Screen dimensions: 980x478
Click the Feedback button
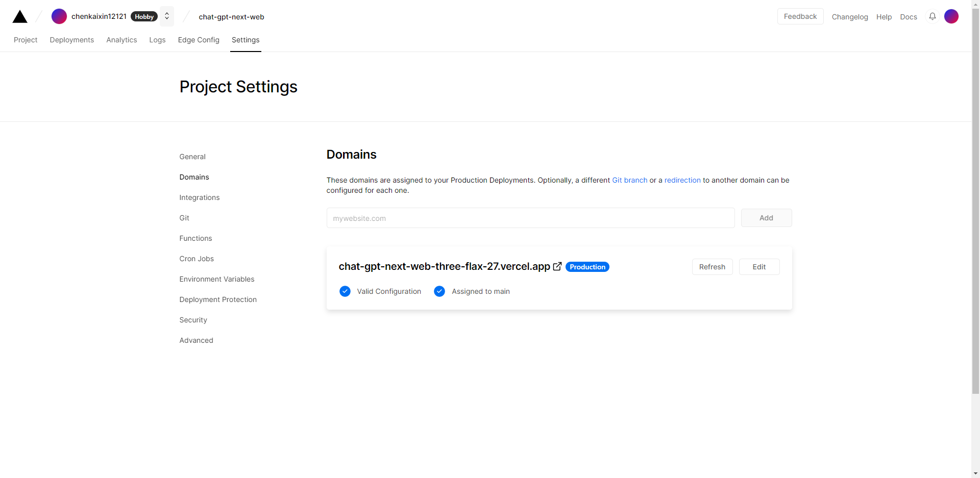800,16
